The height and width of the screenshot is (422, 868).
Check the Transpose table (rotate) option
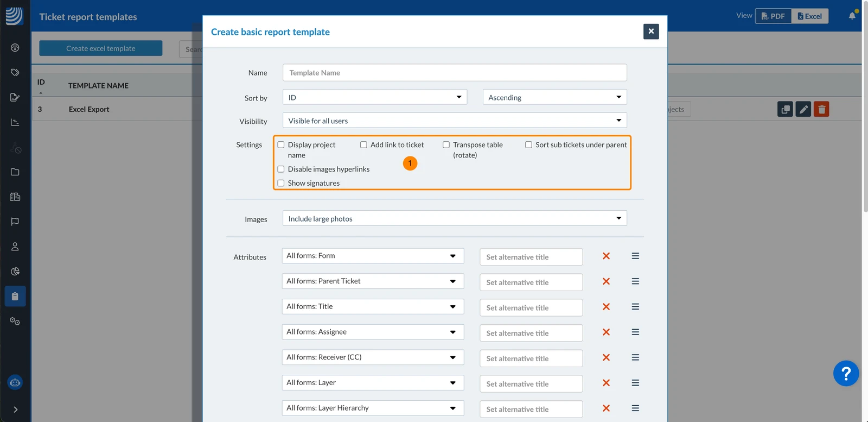446,145
